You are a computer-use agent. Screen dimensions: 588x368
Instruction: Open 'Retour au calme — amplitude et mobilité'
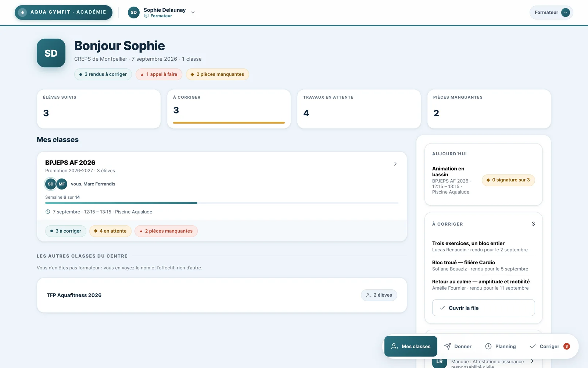(484, 284)
